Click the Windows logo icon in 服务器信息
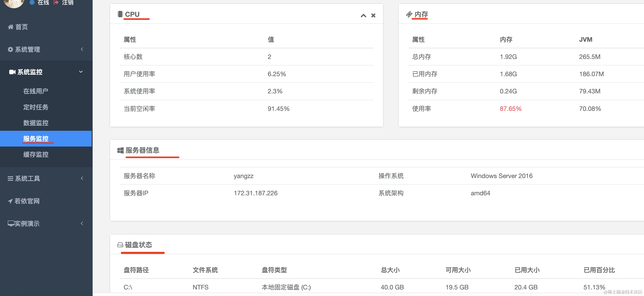This screenshot has height=296, width=644. point(120,150)
